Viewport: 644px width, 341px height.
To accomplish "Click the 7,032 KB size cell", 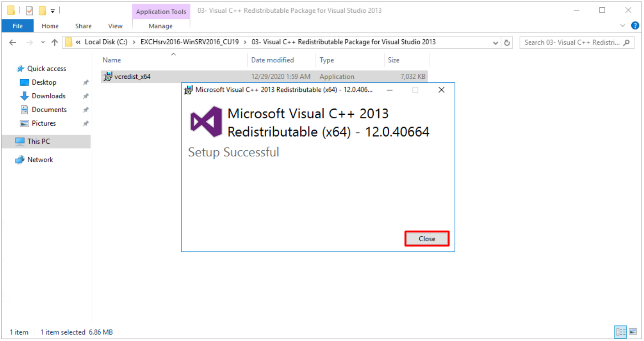I will click(413, 76).
